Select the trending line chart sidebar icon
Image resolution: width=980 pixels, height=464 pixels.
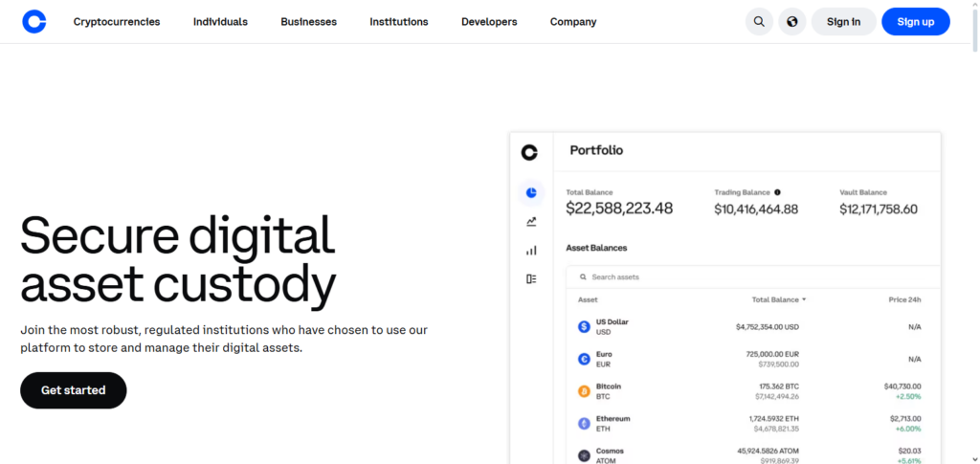pyautogui.click(x=531, y=221)
